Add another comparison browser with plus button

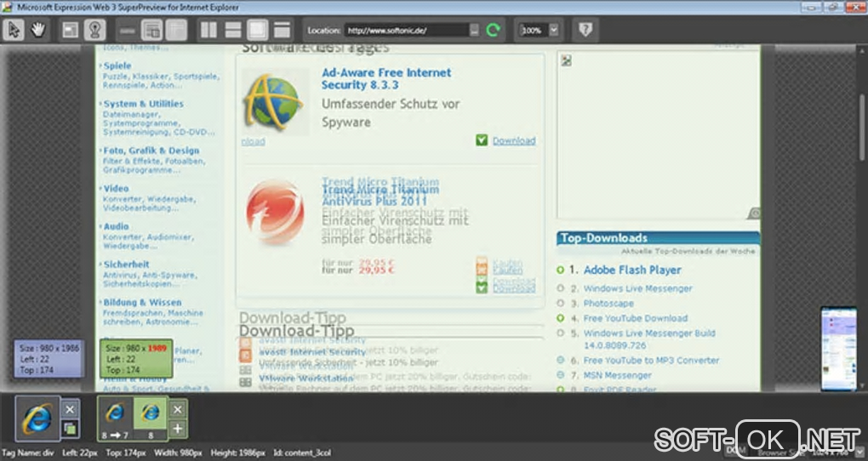pos(178,429)
